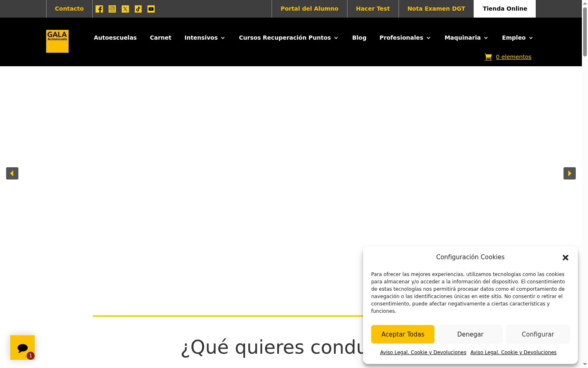Open Portal del Alumno
The width and height of the screenshot is (588, 368).
click(x=310, y=9)
